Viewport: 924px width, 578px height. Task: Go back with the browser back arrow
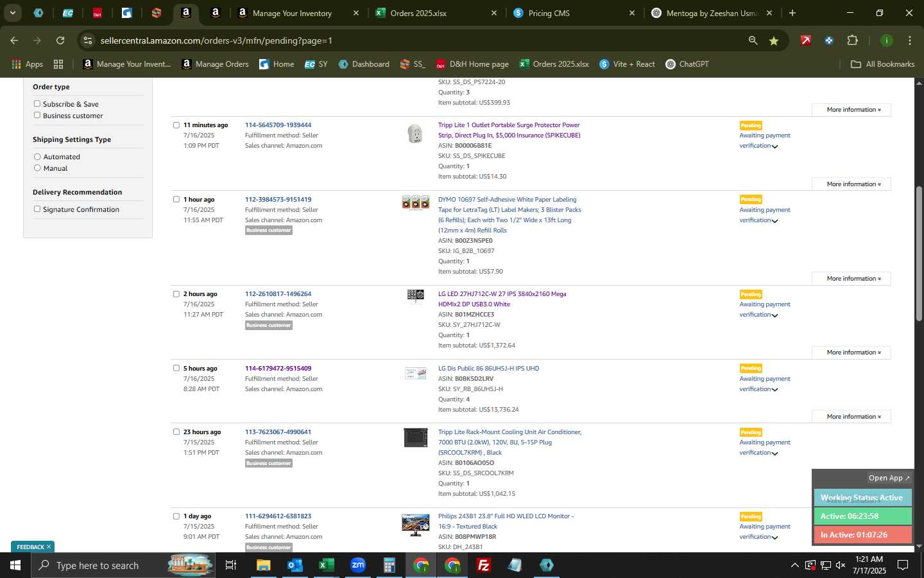14,40
